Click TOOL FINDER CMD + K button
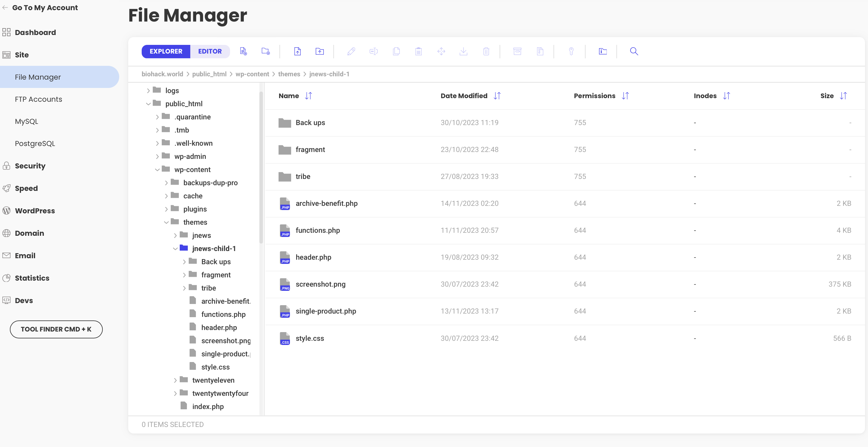The height and width of the screenshot is (447, 868). point(56,329)
